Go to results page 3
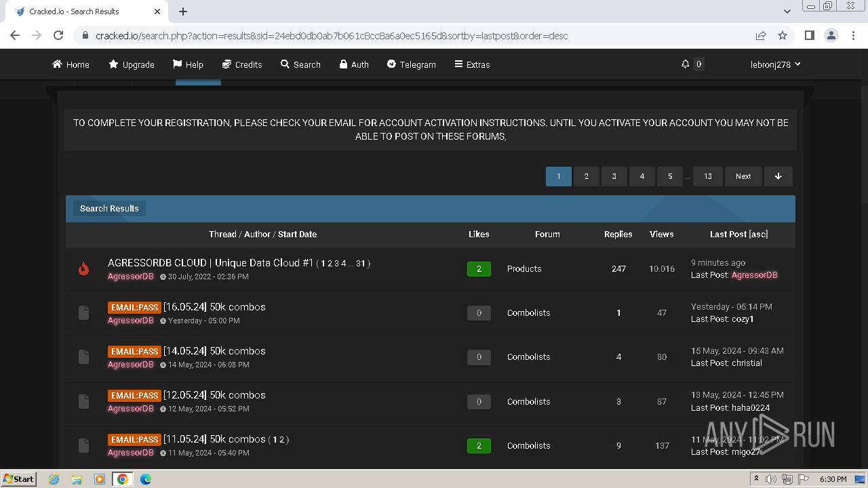Viewport: 868px width, 488px height. (614, 176)
